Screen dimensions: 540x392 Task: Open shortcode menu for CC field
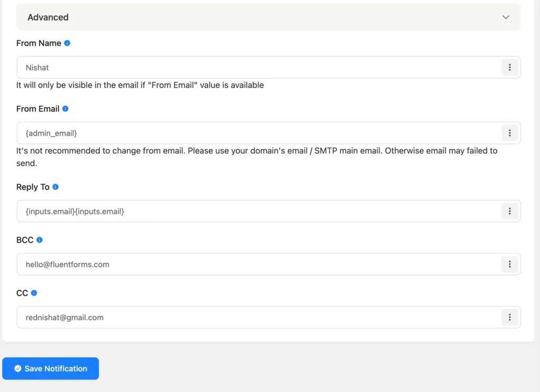509,317
